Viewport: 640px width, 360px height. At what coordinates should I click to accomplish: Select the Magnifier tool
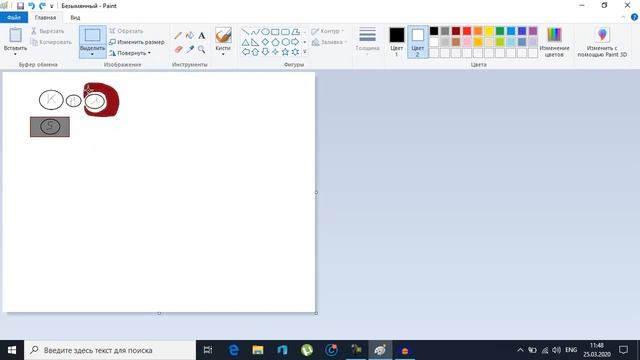click(202, 49)
